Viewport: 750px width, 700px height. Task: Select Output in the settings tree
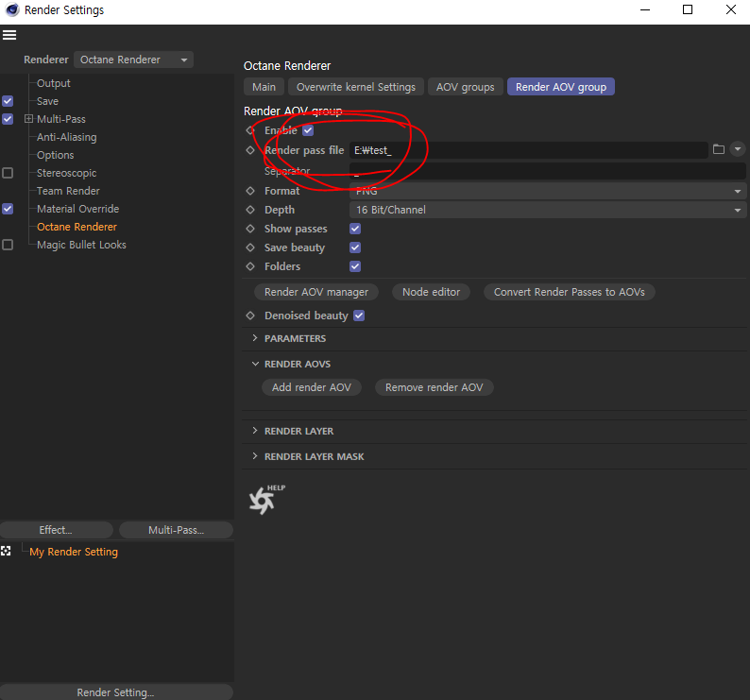pos(54,83)
